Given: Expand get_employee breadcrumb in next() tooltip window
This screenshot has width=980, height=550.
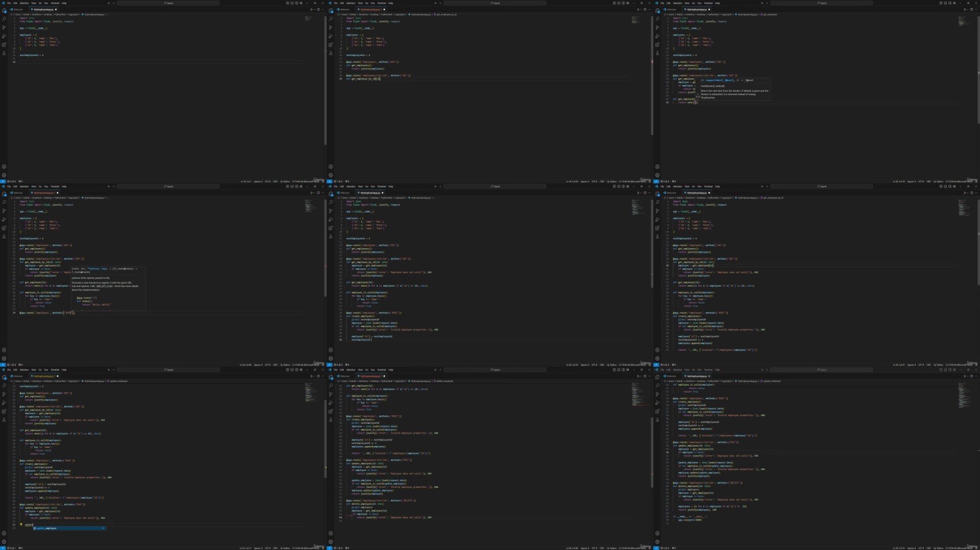Looking at the screenshot, I should pos(770,15).
